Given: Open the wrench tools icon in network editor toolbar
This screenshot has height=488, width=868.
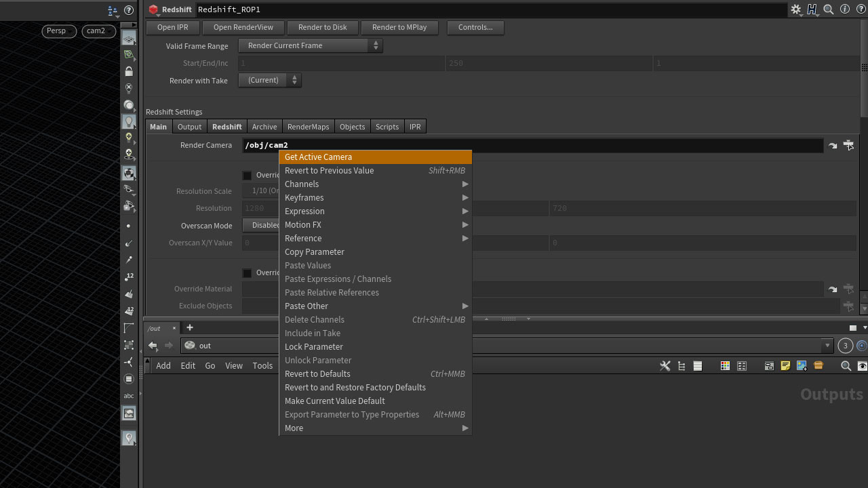Looking at the screenshot, I should [x=665, y=366].
